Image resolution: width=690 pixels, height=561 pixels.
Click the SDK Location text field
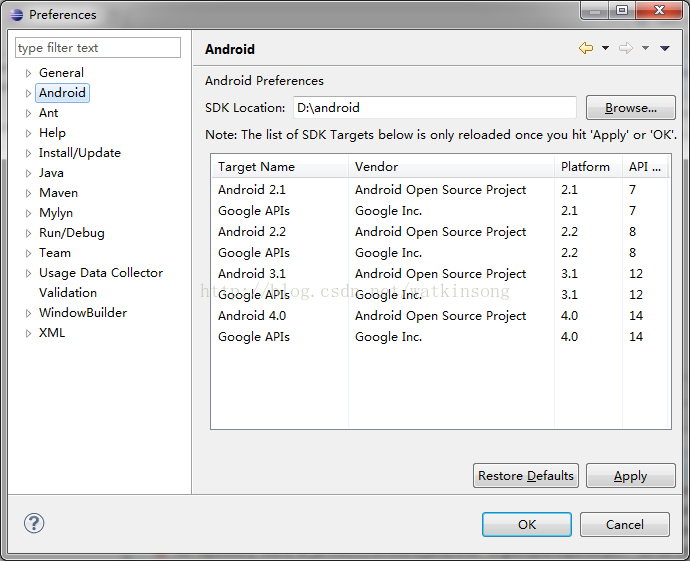coord(435,107)
